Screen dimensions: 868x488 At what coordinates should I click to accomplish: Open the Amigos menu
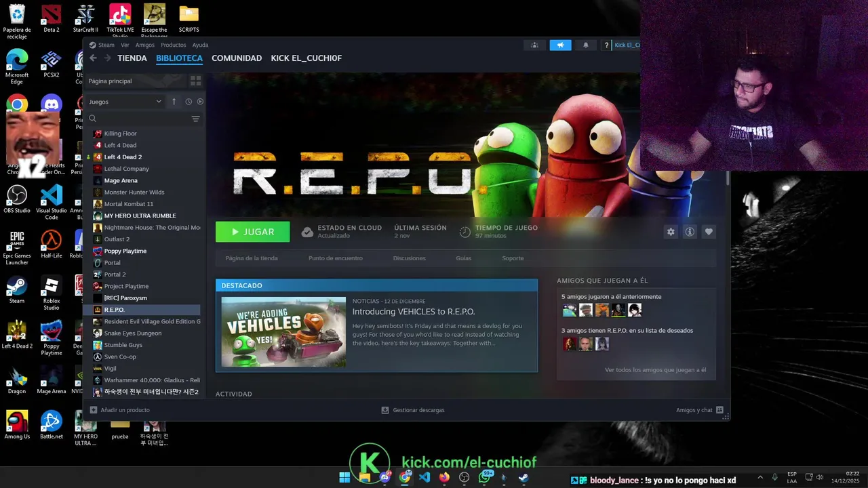[144, 45]
